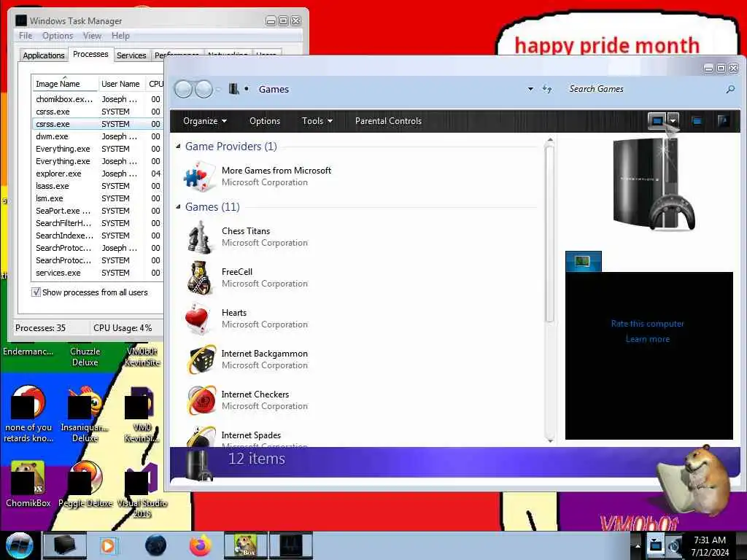The image size is (747, 560).
Task: Collapse the Game Providers group
Action: [x=178, y=146]
